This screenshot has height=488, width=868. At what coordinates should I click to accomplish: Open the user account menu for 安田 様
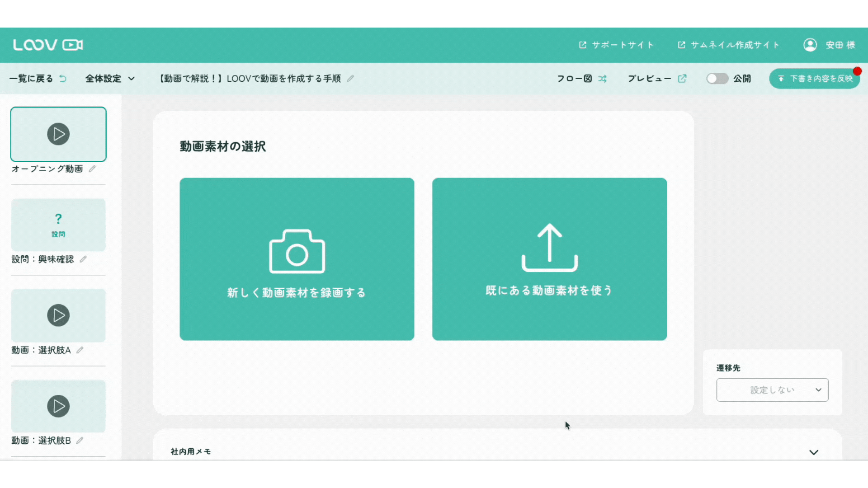811,45
